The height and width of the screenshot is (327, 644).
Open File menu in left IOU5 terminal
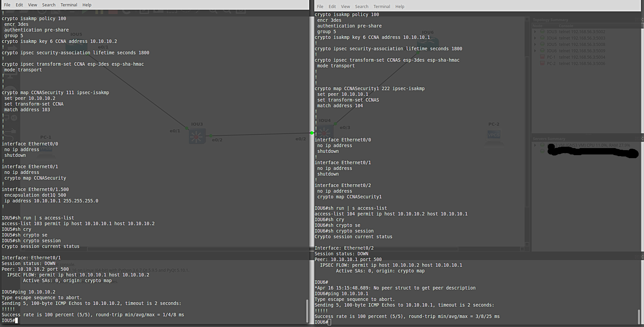7,5
